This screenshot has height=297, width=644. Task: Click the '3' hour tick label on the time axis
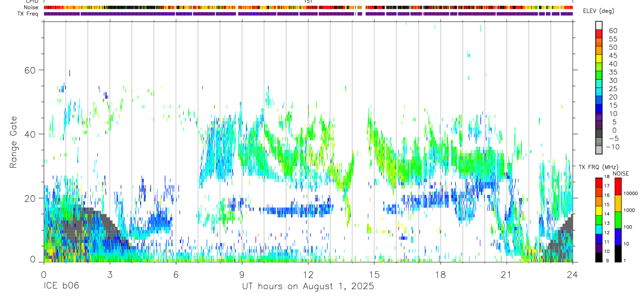pyautogui.click(x=110, y=274)
